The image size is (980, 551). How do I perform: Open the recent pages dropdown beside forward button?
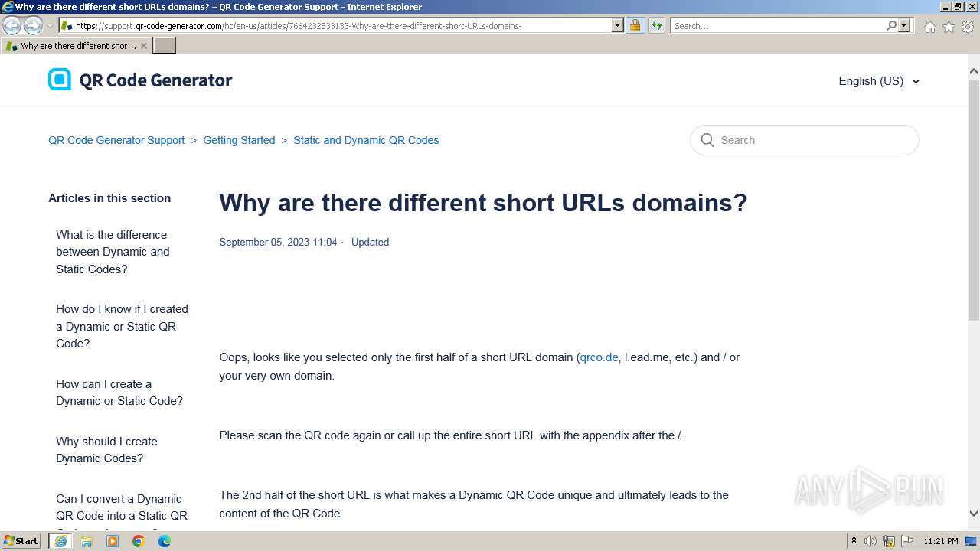[x=50, y=25]
